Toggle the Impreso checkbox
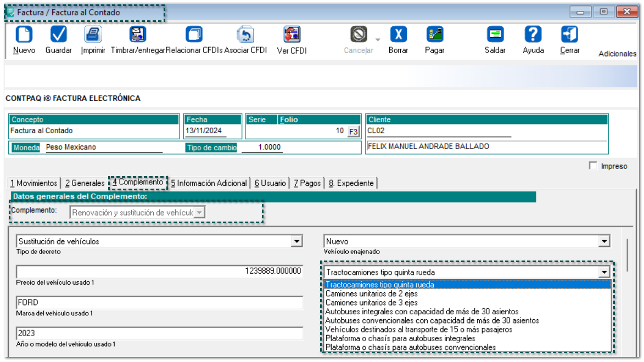 (x=592, y=166)
